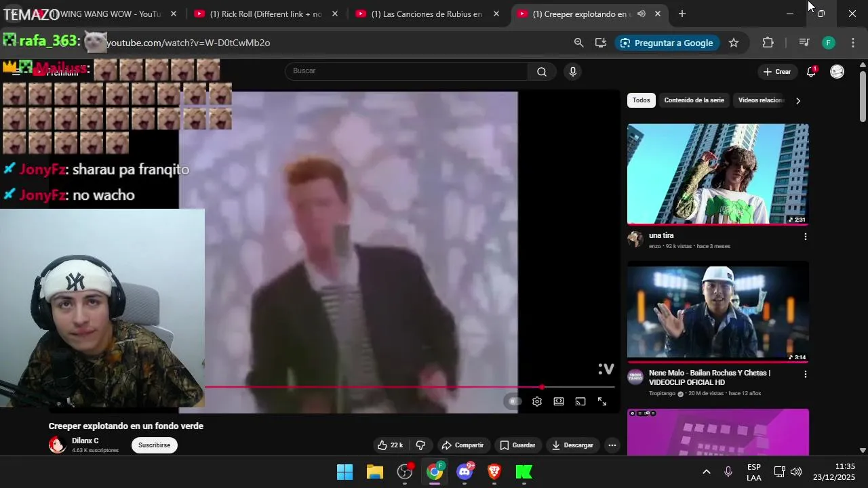The height and width of the screenshot is (488, 868).
Task: Click the Preguntar a Google button
Action: pos(667,43)
